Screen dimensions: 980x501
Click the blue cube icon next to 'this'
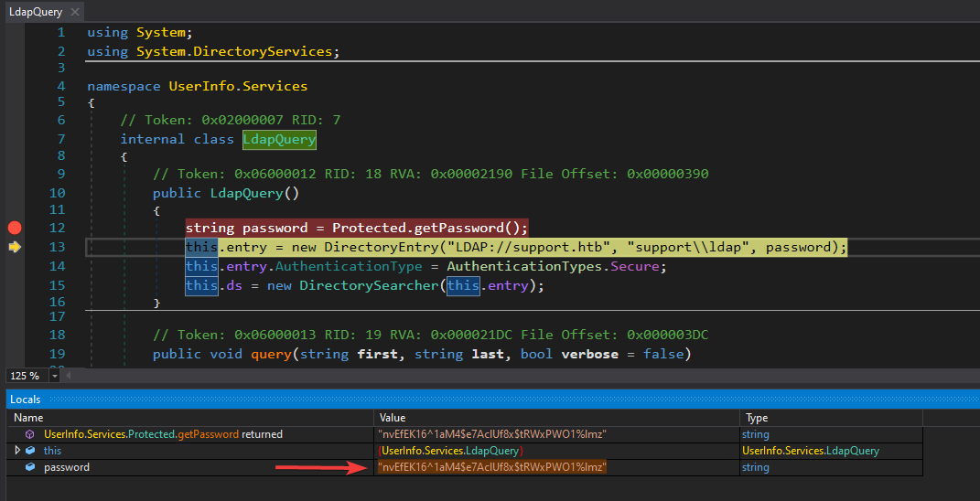point(30,451)
